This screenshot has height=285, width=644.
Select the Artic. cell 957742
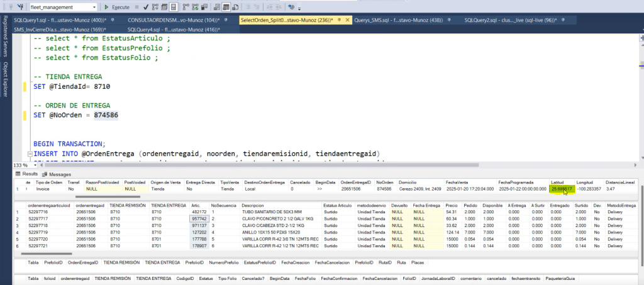click(199, 218)
